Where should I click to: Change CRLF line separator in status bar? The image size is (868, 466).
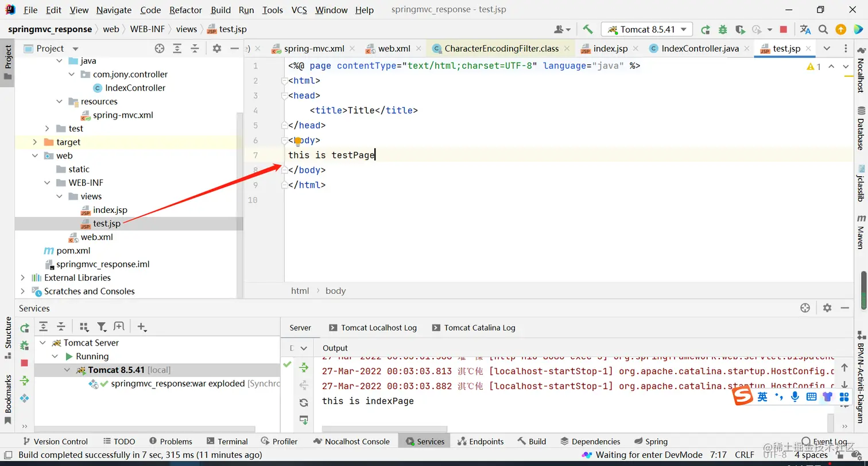(745, 455)
